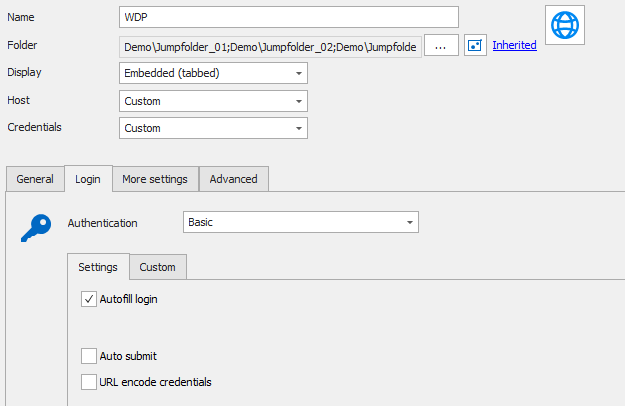Click the Credentials label
This screenshot has width=625, height=406.
(x=34, y=127)
